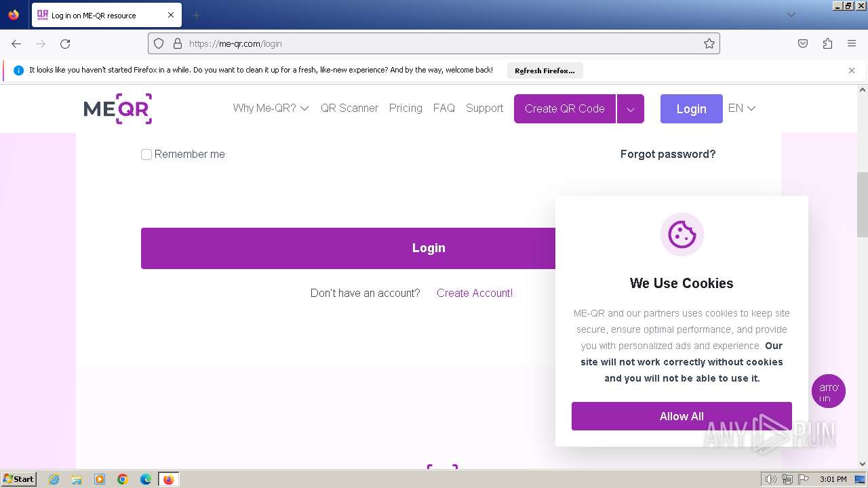
Task: Click the taskbar clock 3:01 PM
Action: (833, 479)
